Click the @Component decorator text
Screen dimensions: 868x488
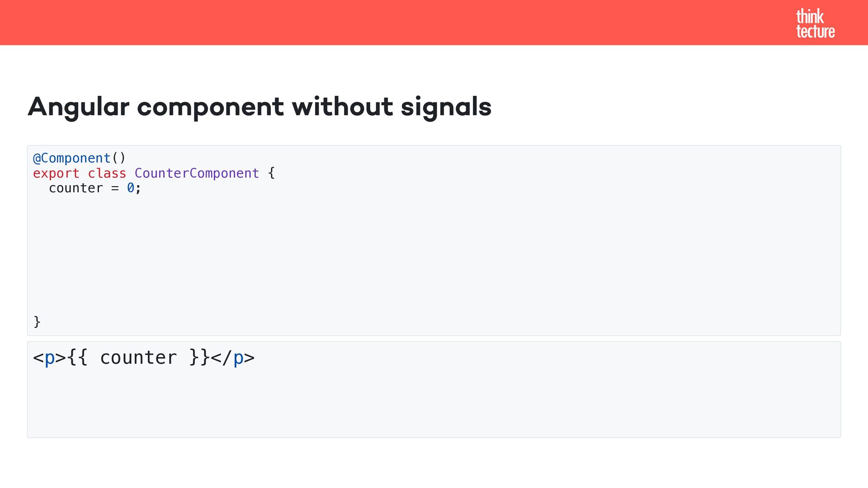tap(72, 158)
